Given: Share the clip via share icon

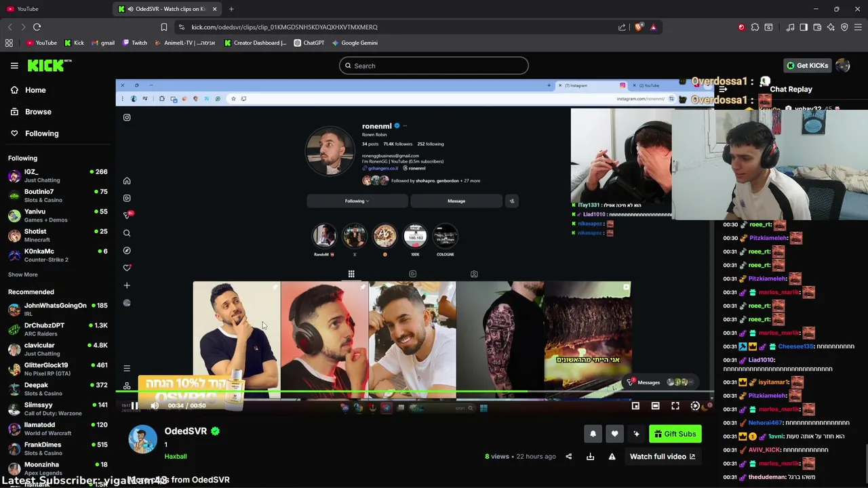Looking at the screenshot, I should pos(568,457).
